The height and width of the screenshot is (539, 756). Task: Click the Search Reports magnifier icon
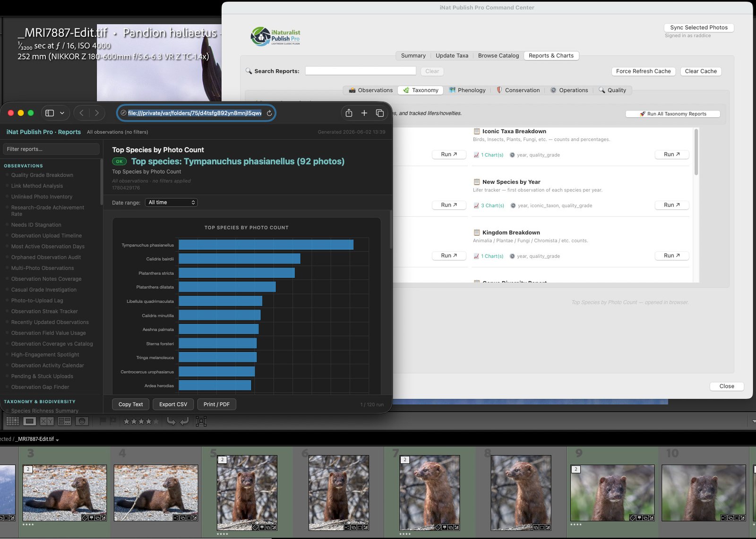tap(249, 71)
